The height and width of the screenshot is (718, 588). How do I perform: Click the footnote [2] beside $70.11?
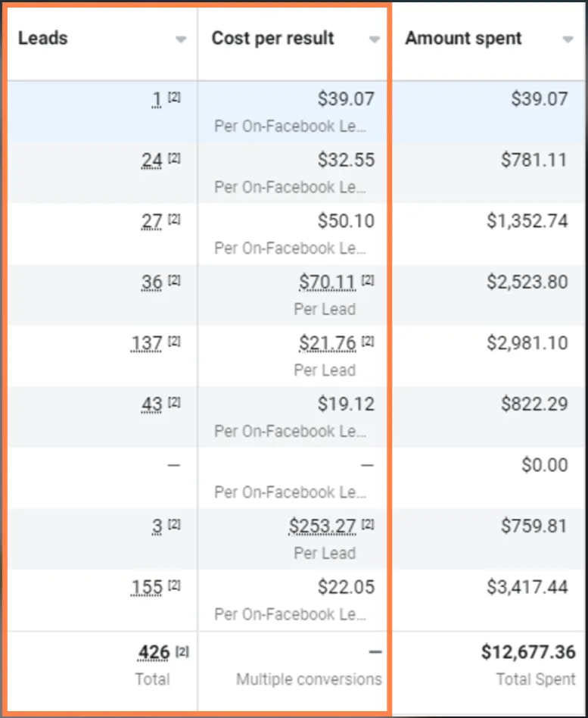tap(368, 279)
